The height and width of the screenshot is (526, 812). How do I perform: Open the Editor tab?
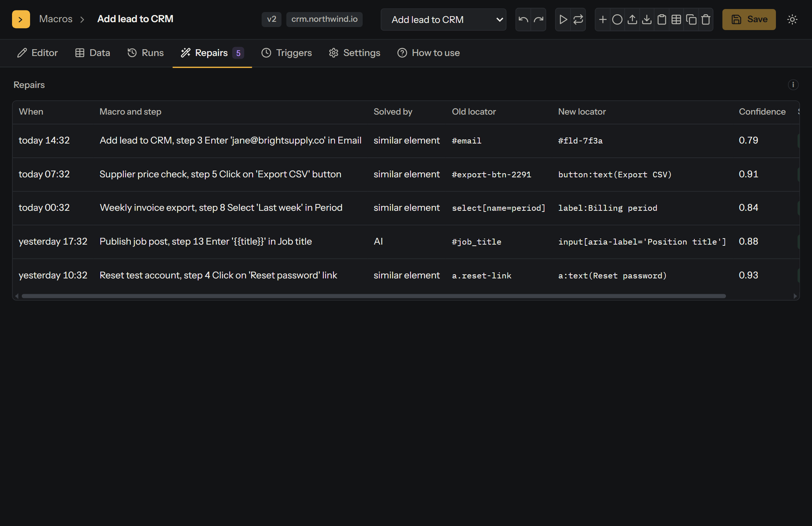38,53
